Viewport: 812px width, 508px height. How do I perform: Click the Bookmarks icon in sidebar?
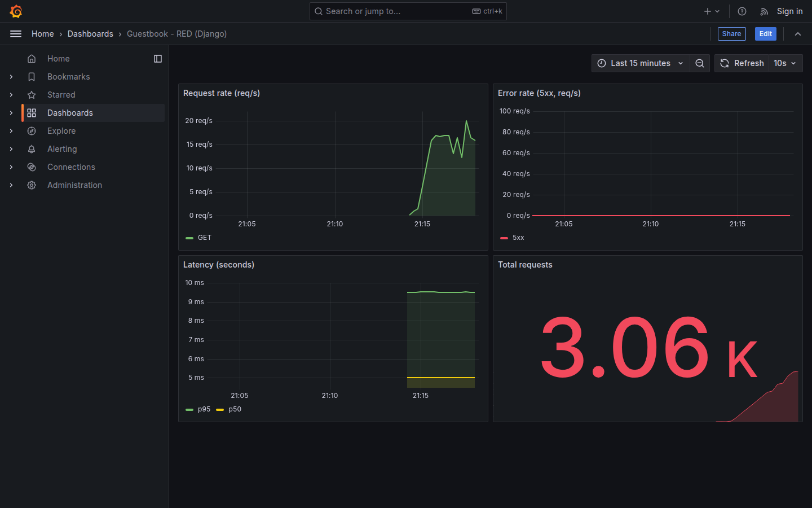pos(32,77)
